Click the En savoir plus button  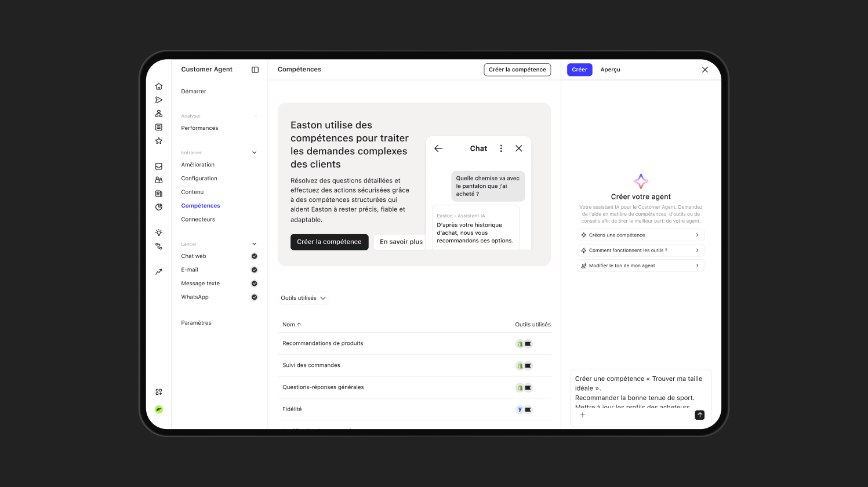point(401,242)
